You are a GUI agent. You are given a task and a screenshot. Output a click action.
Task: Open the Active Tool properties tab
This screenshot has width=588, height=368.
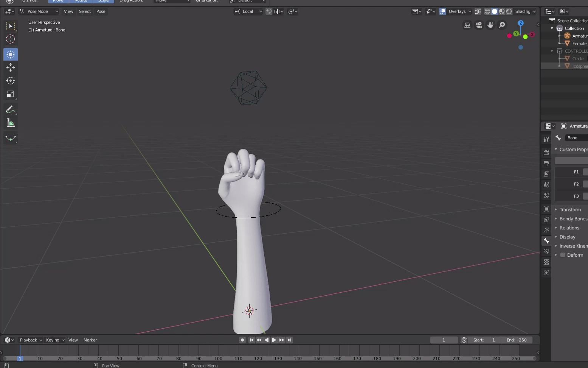(x=546, y=139)
